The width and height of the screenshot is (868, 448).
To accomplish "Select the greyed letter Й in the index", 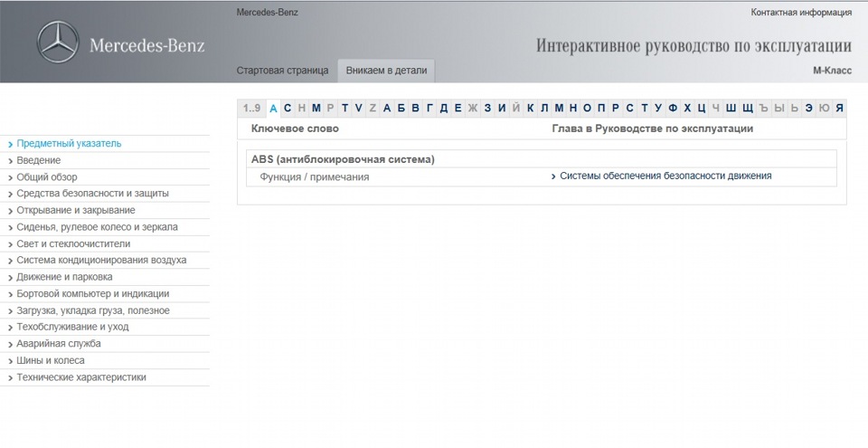I will 516,108.
